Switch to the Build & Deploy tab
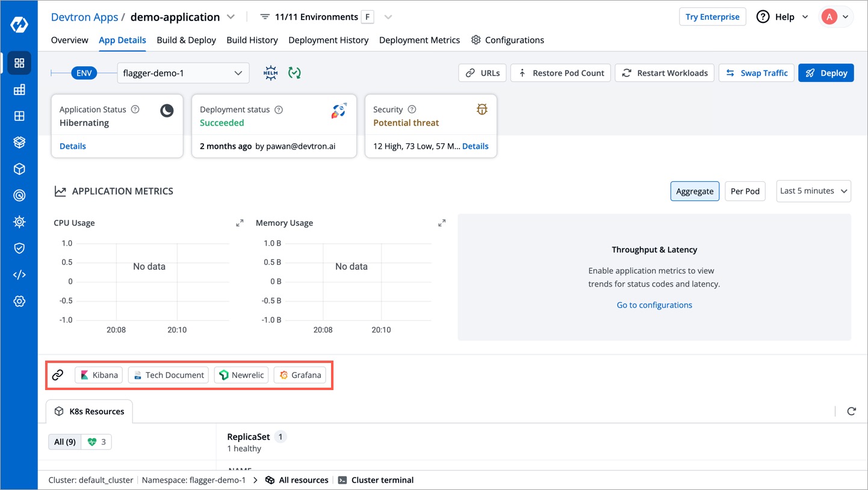 tap(186, 40)
